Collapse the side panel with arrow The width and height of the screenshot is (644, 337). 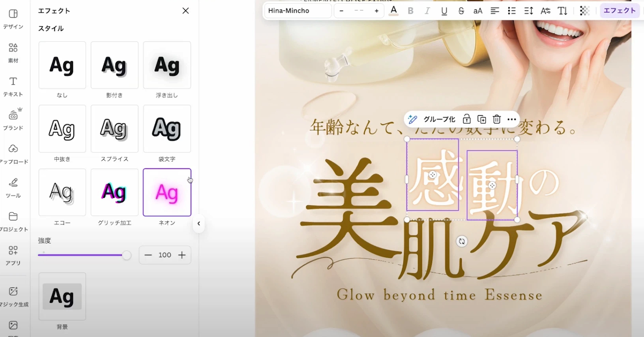click(x=199, y=224)
